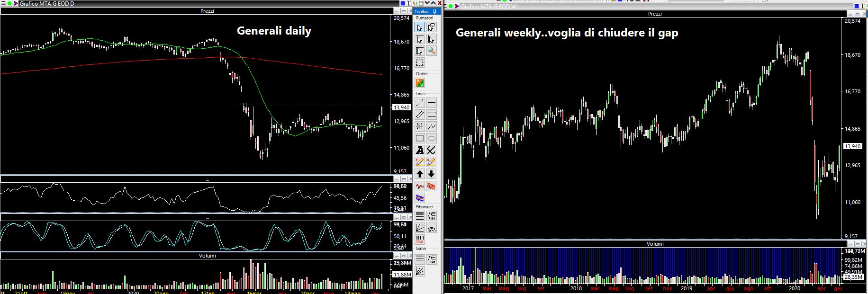This screenshot has width=868, height=294.
Task: Click the up chevron above the toolbar
Action: tap(433, 3)
